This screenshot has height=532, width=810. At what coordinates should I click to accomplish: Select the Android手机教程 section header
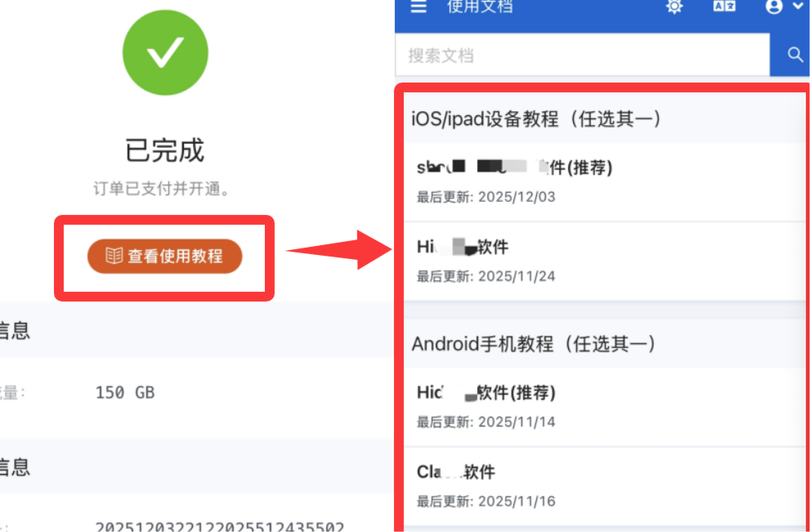pos(534,344)
